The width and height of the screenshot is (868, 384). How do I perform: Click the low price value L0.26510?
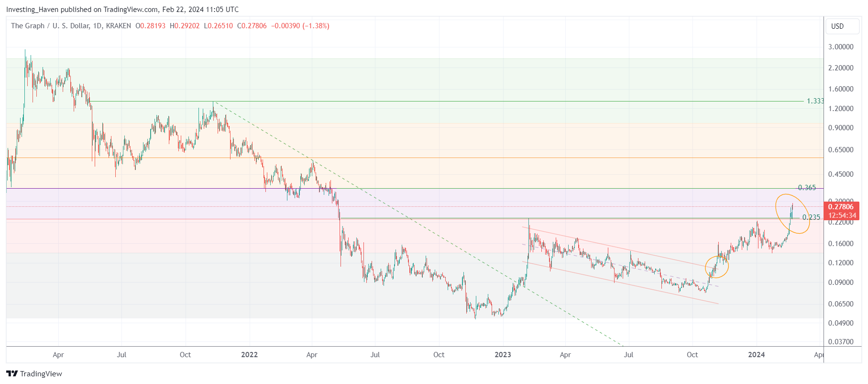(219, 26)
